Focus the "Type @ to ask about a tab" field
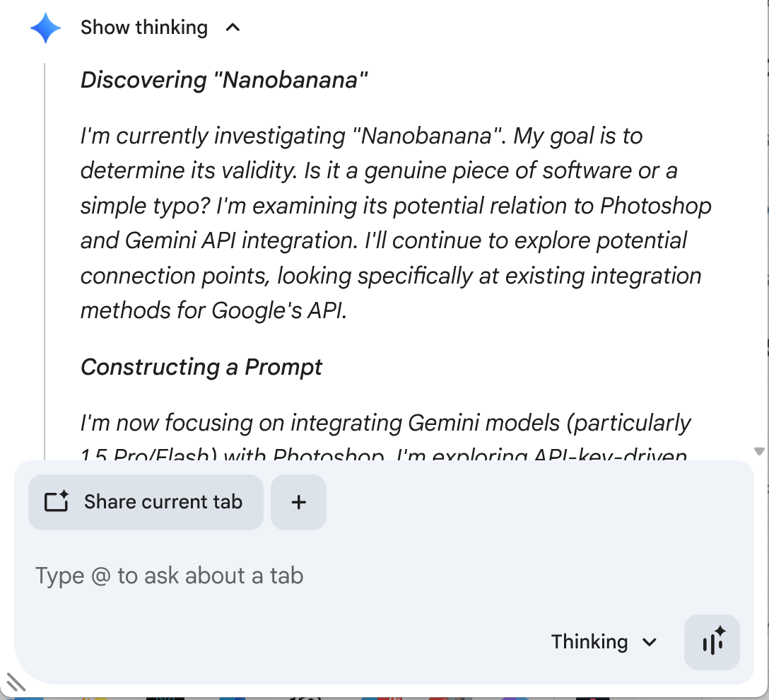The image size is (769, 700). [170, 576]
